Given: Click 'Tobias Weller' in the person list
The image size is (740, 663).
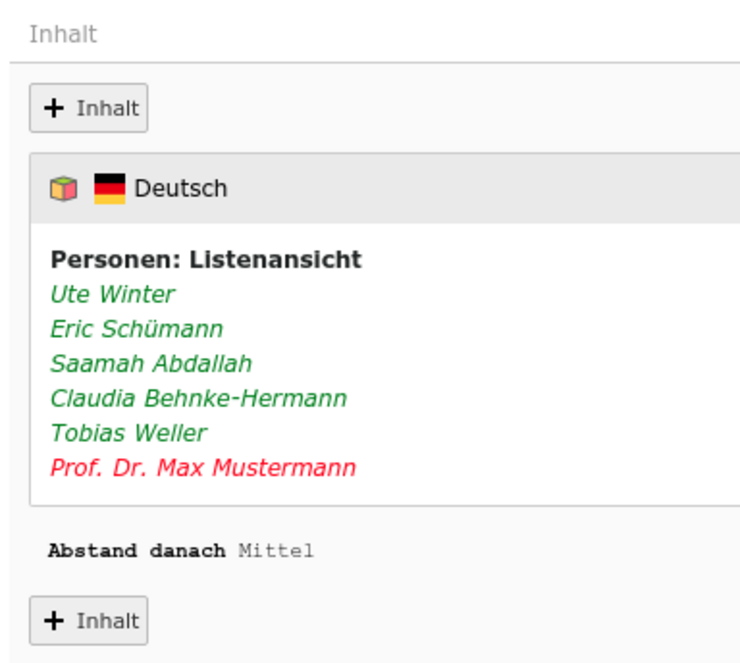Looking at the screenshot, I should [129, 433].
